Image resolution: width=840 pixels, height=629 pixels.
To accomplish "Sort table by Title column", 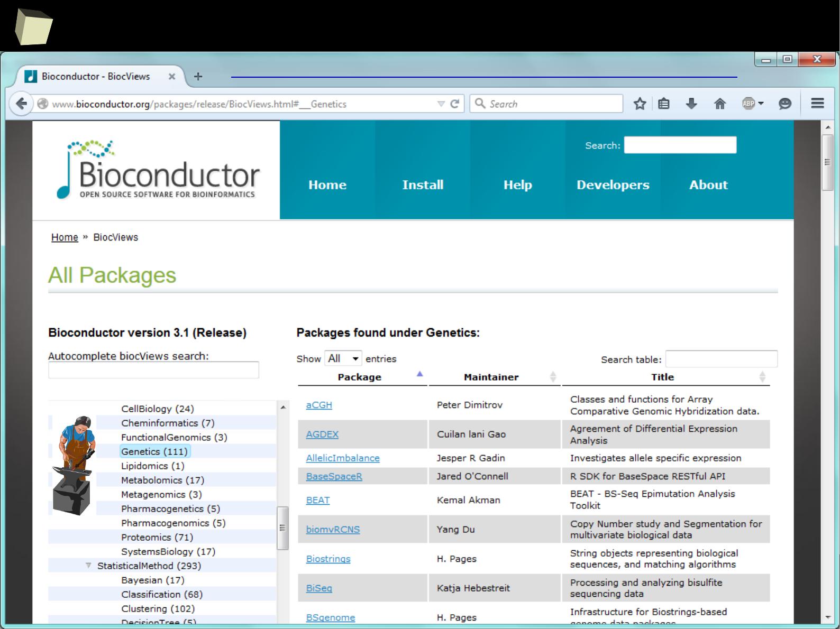I will (x=665, y=377).
